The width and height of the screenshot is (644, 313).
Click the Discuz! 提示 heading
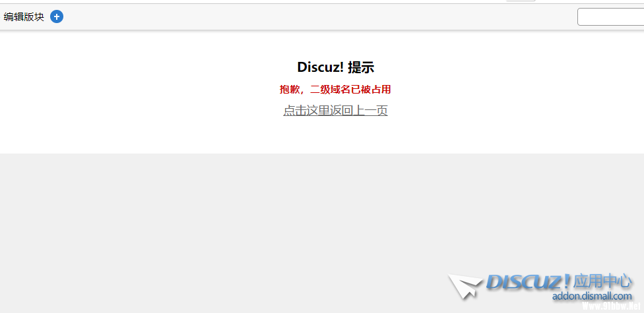[336, 67]
